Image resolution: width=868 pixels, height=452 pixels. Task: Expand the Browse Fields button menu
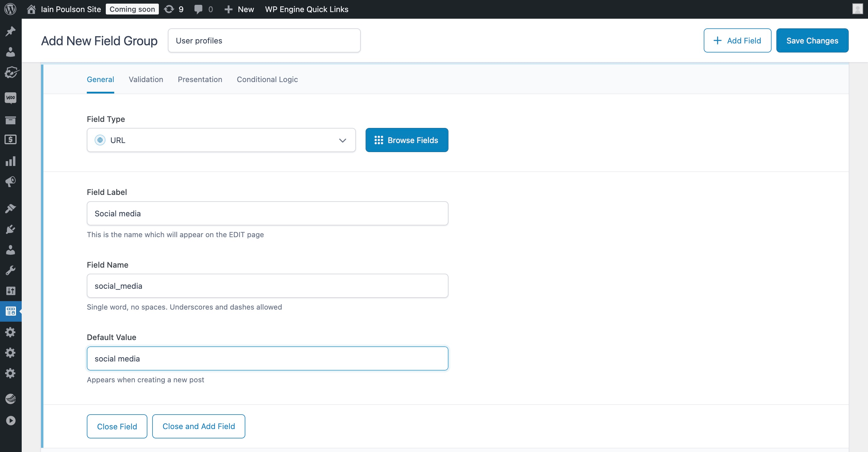pos(407,140)
